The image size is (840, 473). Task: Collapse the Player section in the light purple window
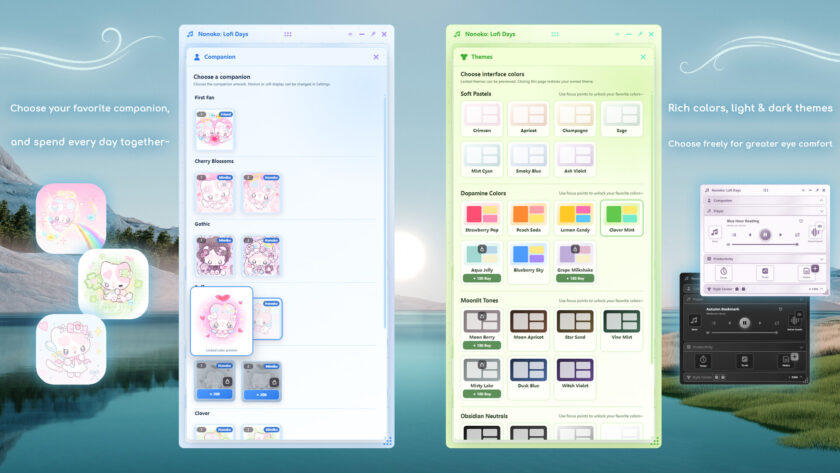pos(821,211)
